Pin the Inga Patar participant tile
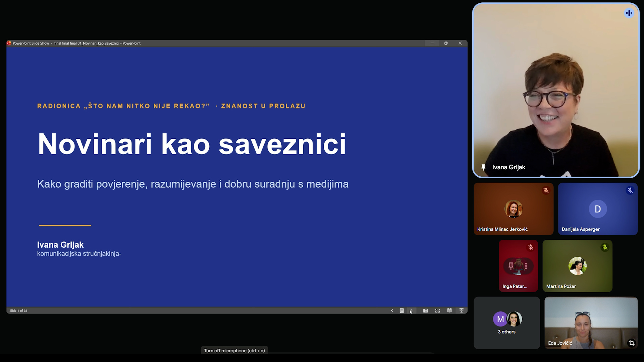 click(511, 266)
